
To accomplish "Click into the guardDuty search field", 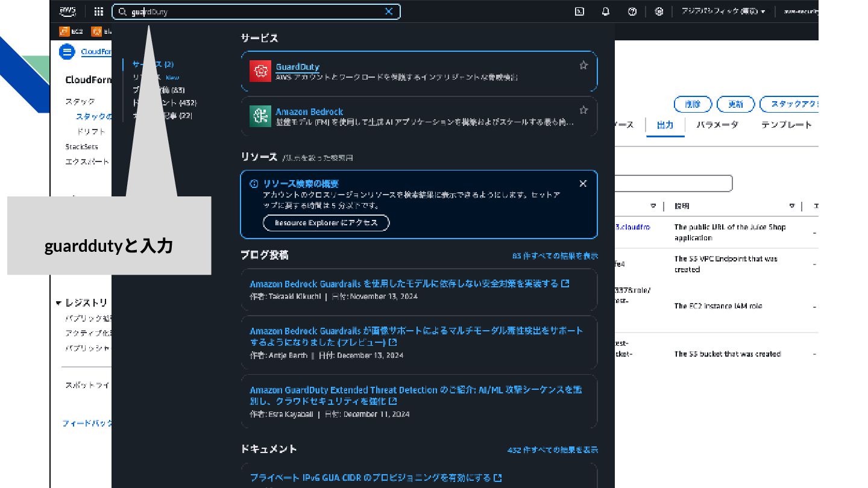I will point(256,11).
